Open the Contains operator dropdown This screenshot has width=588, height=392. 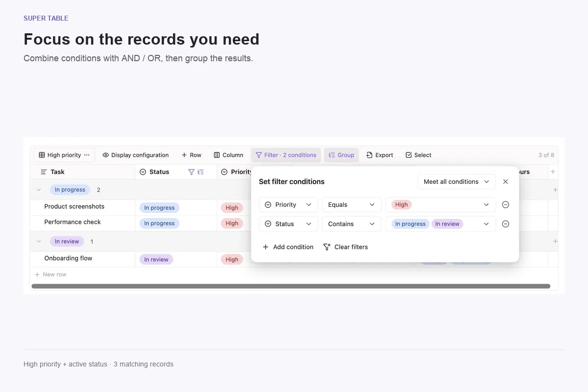pyautogui.click(x=351, y=224)
